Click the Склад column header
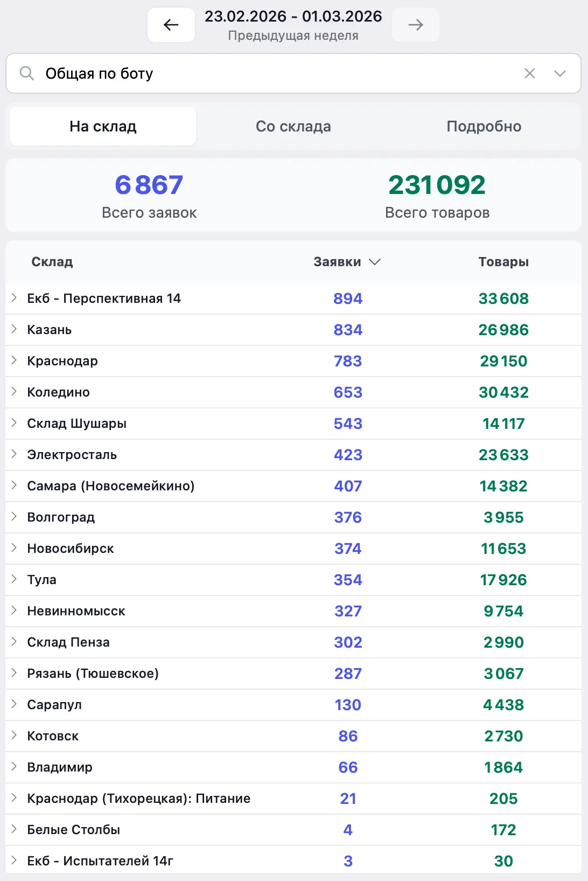 pos(52,262)
